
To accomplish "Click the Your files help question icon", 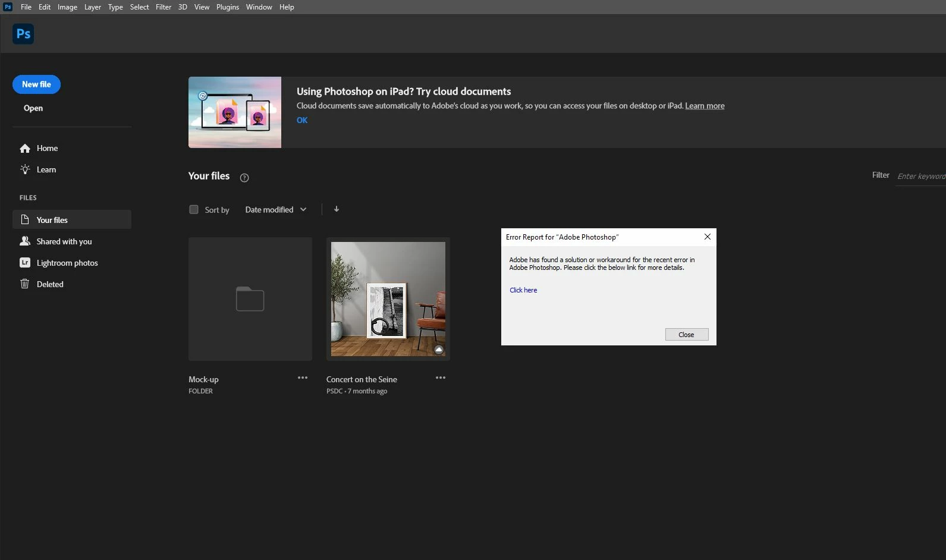I will click(244, 177).
